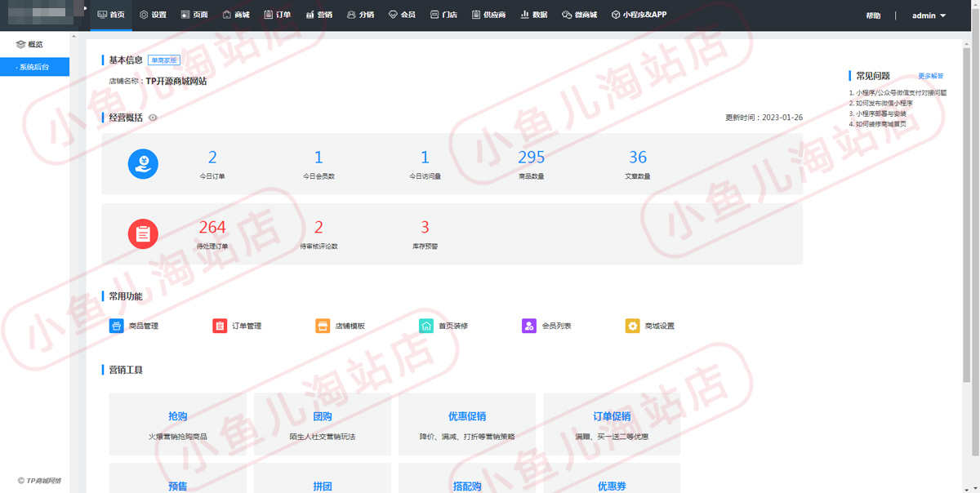Open the 搭配购 bundle tool card
The image size is (980, 493).
click(x=467, y=478)
